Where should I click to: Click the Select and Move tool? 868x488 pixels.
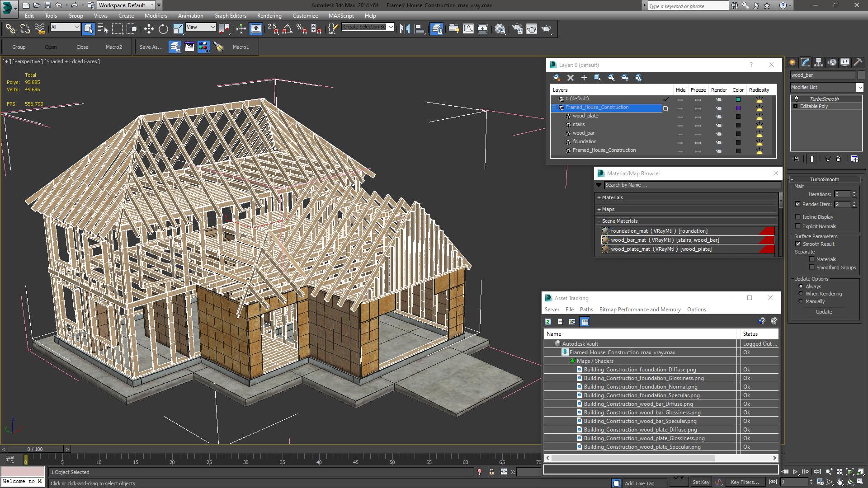[149, 29]
